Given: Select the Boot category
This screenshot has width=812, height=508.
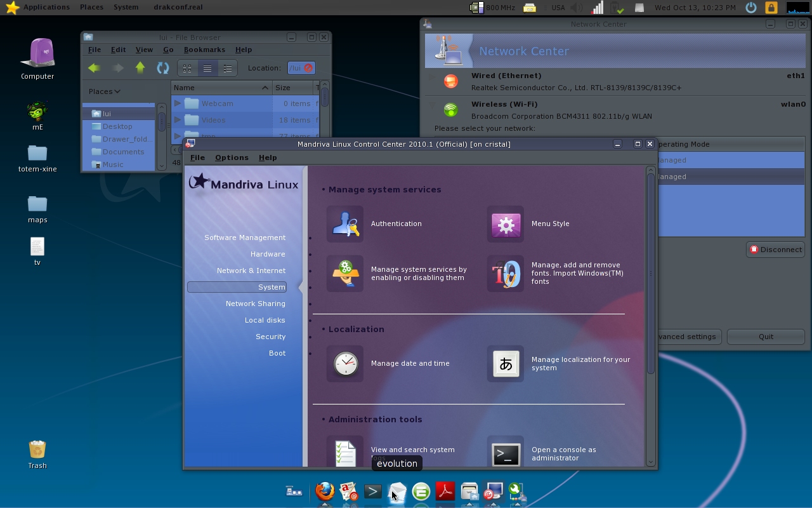Looking at the screenshot, I should [x=277, y=353].
